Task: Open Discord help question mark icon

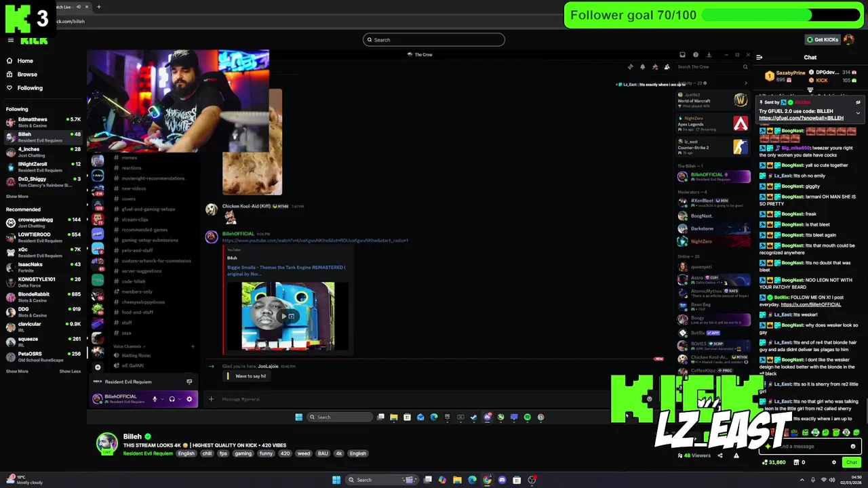Action: point(695,55)
